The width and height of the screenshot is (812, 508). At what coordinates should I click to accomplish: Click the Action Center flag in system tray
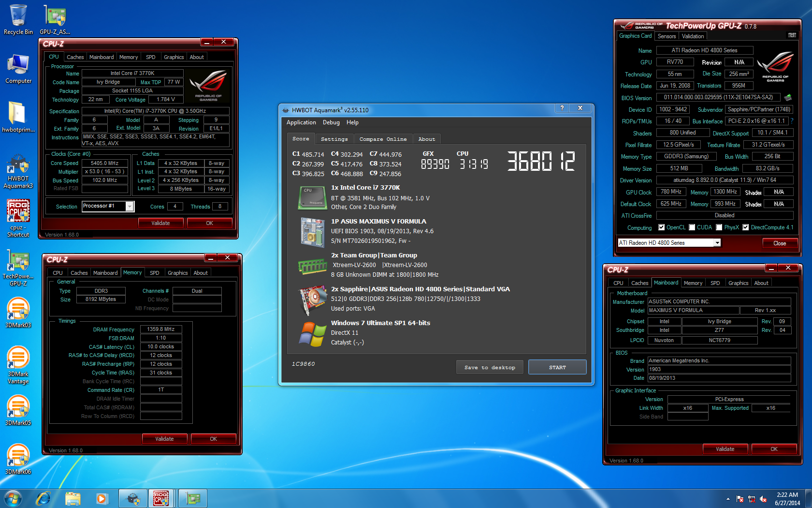[x=740, y=499]
